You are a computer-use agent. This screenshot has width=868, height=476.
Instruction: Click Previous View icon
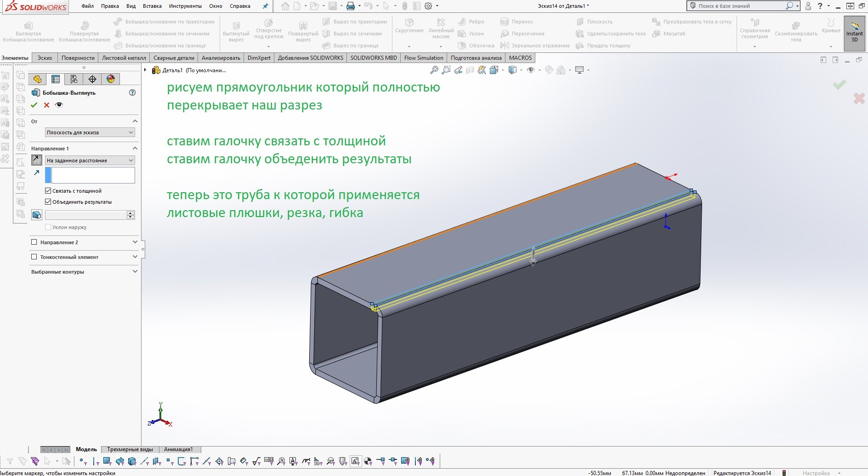click(x=458, y=70)
